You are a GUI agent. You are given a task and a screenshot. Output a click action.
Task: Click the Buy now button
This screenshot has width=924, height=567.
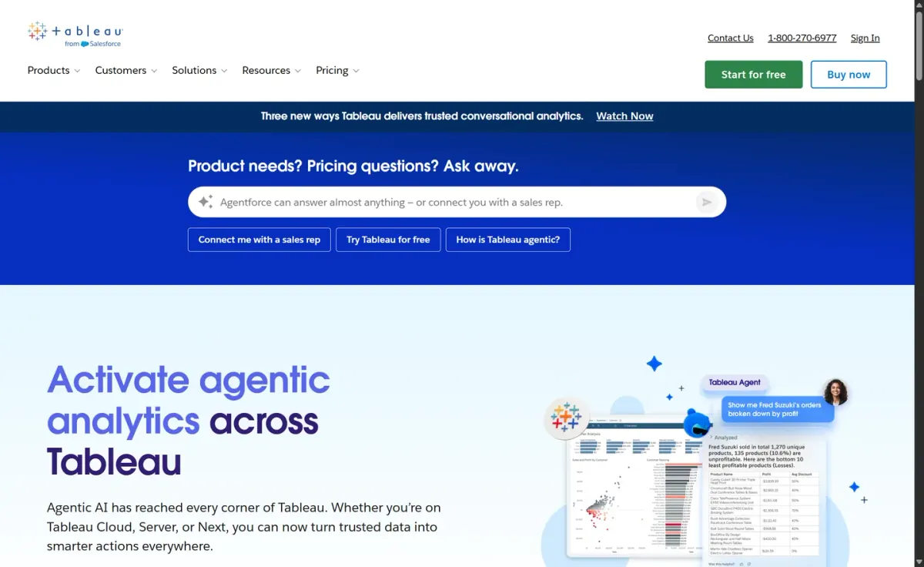click(x=849, y=75)
